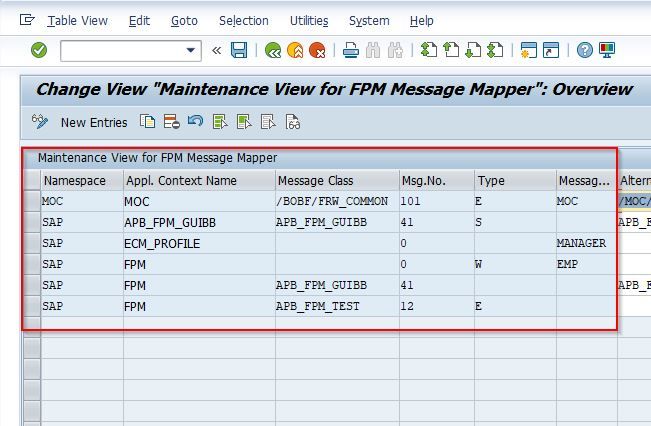Viewport: 651px width, 426px height.
Task: Click the Select Block icon
Action: [x=244, y=122]
